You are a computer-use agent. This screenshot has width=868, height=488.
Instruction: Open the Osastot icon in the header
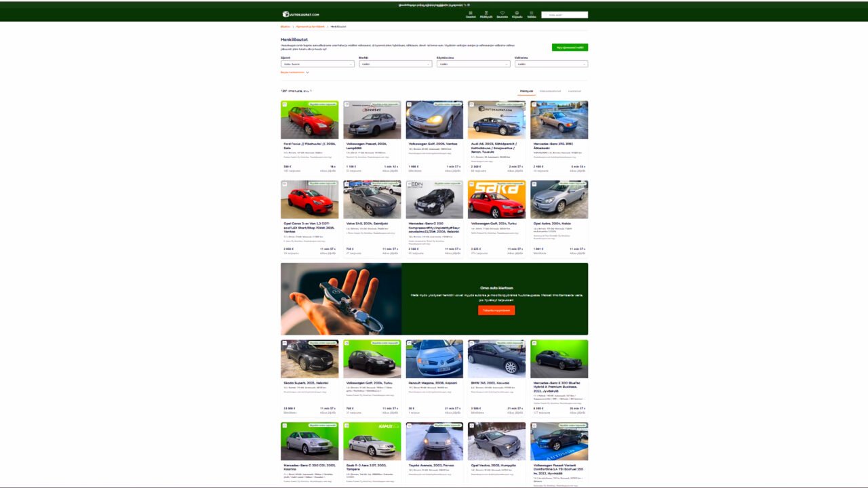point(471,14)
